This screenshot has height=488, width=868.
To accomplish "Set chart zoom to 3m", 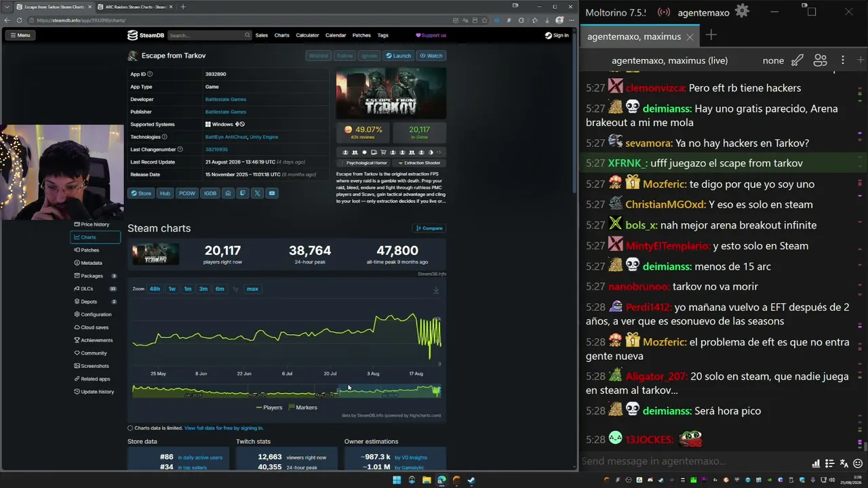I will tap(203, 289).
